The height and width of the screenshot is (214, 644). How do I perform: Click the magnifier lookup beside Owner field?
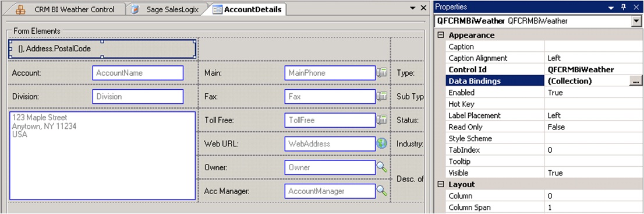point(382,167)
